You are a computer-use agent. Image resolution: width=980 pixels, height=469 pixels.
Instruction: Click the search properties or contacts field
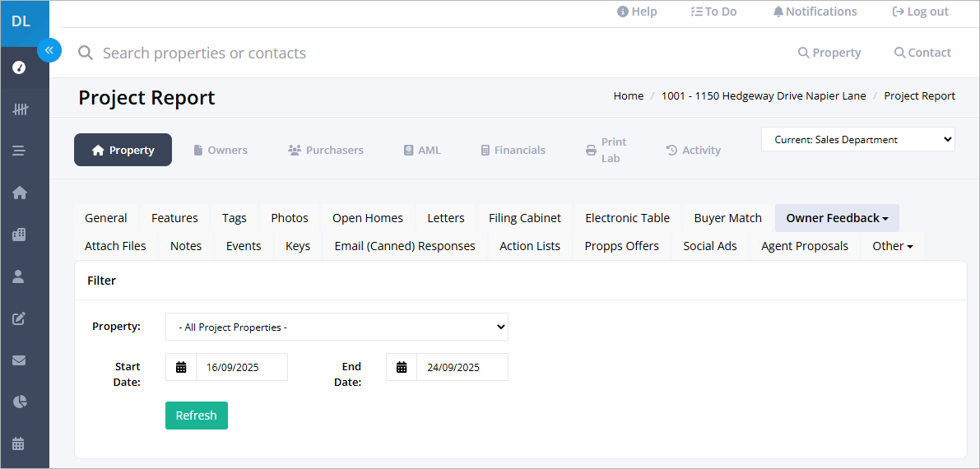point(204,53)
